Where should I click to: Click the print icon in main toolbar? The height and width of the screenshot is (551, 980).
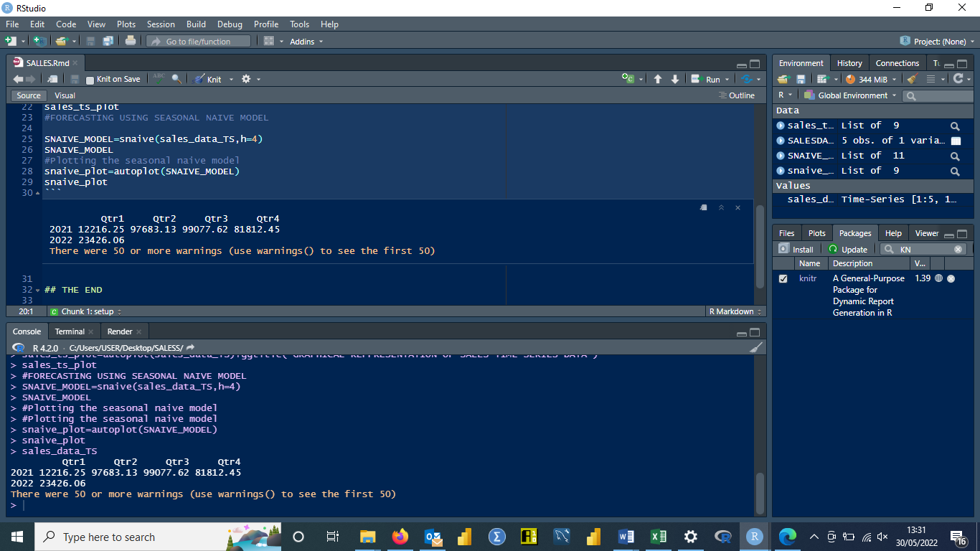(x=130, y=42)
